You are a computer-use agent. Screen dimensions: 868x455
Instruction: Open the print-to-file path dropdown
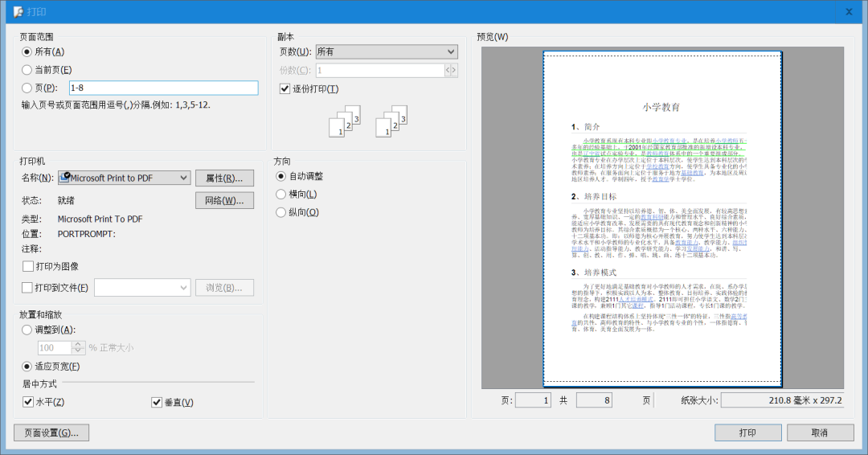(x=142, y=287)
